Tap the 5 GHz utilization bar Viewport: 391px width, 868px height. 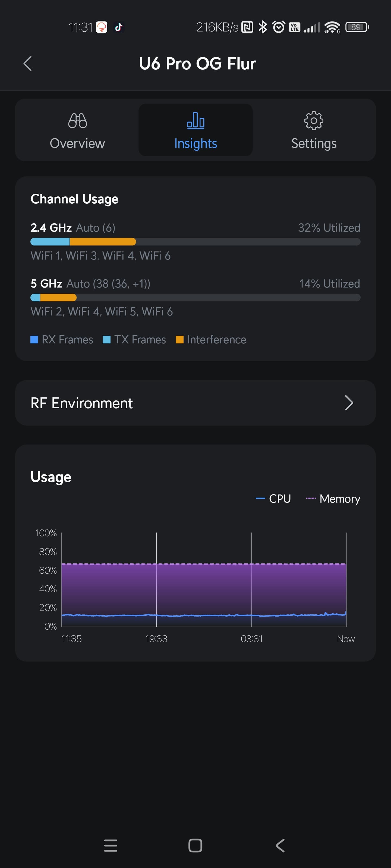point(195,298)
